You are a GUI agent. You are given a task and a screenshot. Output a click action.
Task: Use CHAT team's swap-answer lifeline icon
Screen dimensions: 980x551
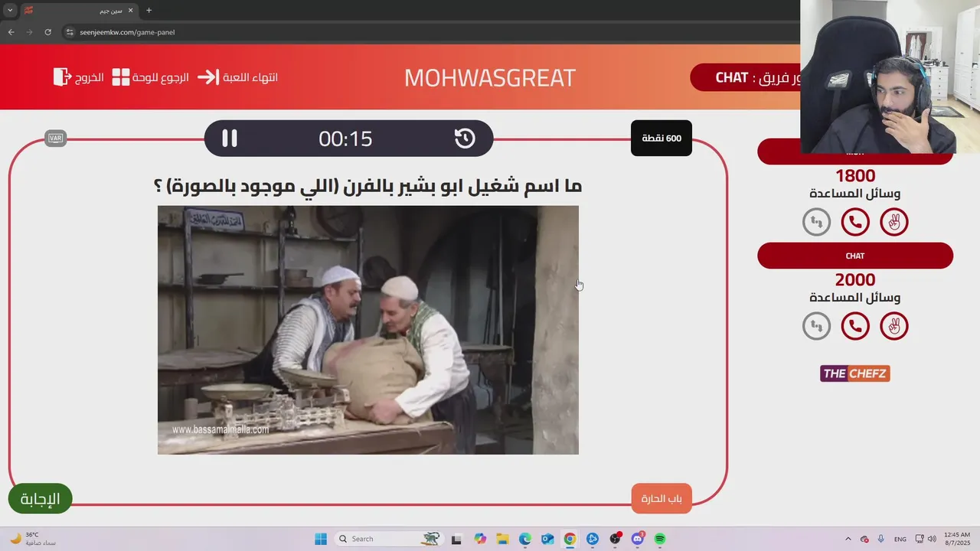(x=816, y=326)
